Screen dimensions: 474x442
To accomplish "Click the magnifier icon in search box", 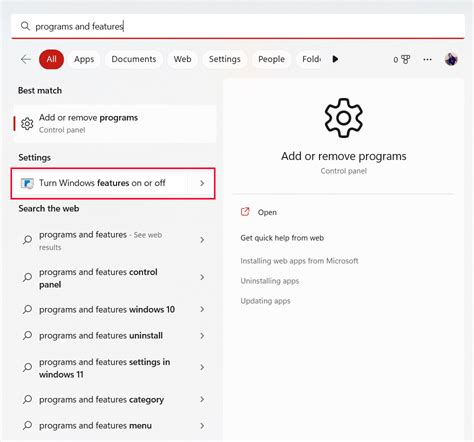I will click(25, 26).
